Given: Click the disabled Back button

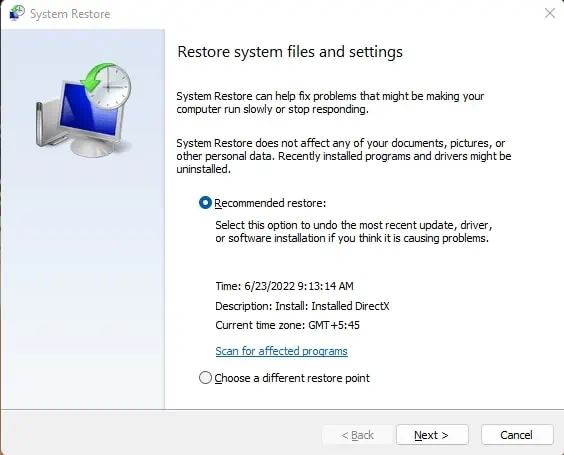Looking at the screenshot, I should (x=358, y=435).
